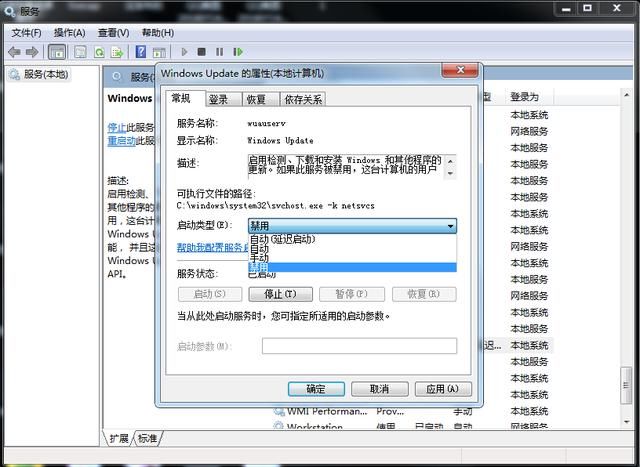Click the 暂停(P) button

[x=351, y=294]
